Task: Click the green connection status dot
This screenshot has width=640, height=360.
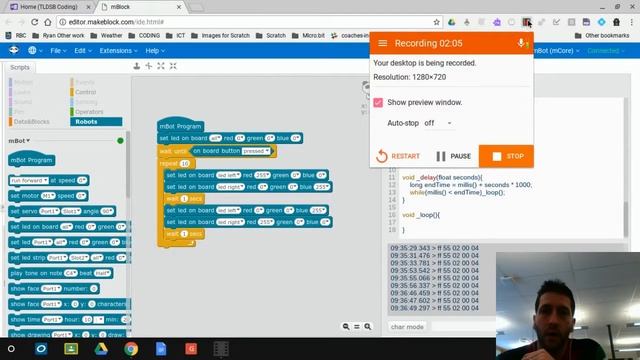Action: point(120,140)
